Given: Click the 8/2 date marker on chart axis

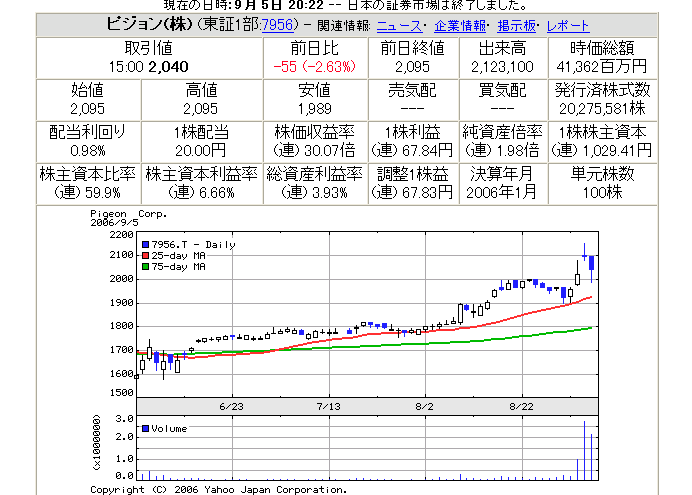Looking at the screenshot, I should tap(425, 406).
